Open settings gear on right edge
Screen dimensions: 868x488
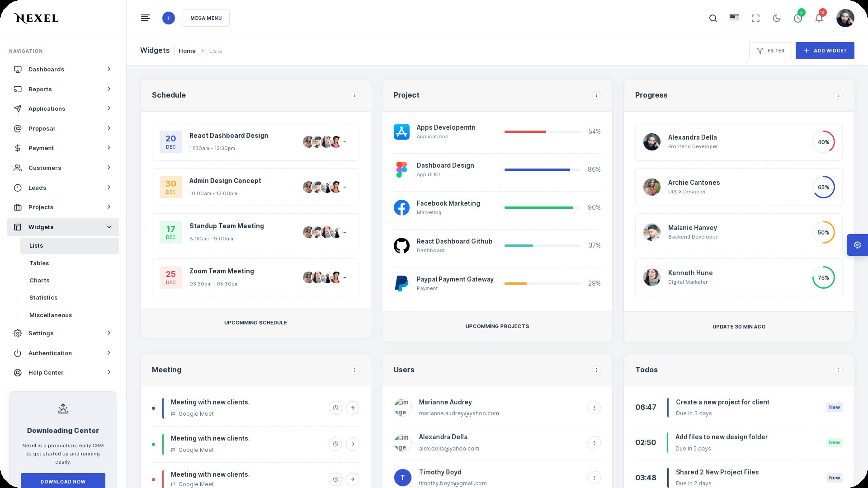857,245
